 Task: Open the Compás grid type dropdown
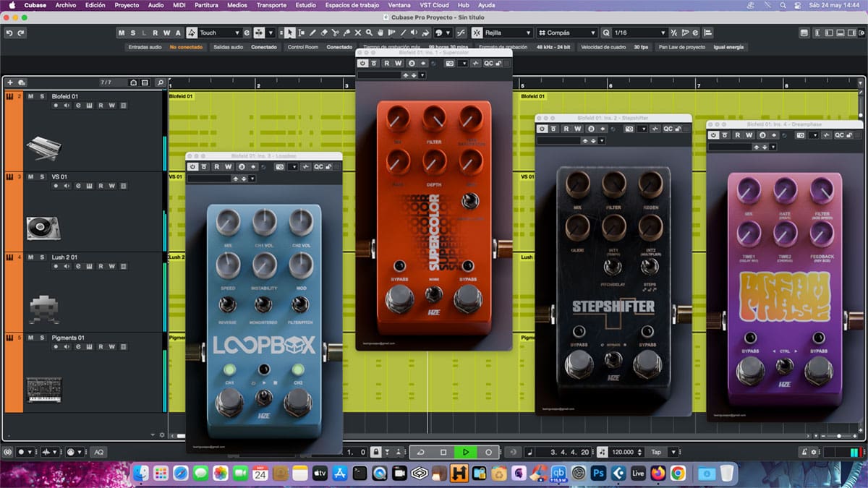click(x=568, y=33)
